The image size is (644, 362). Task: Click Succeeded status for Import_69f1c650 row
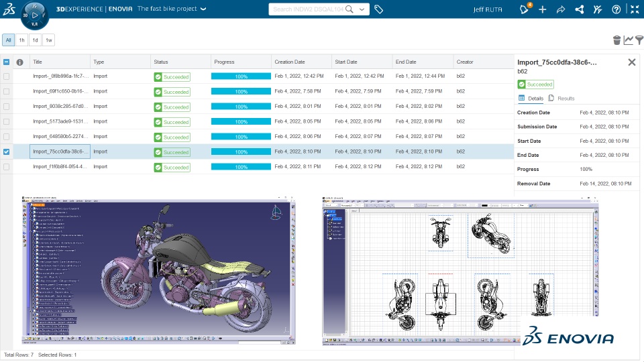click(172, 92)
